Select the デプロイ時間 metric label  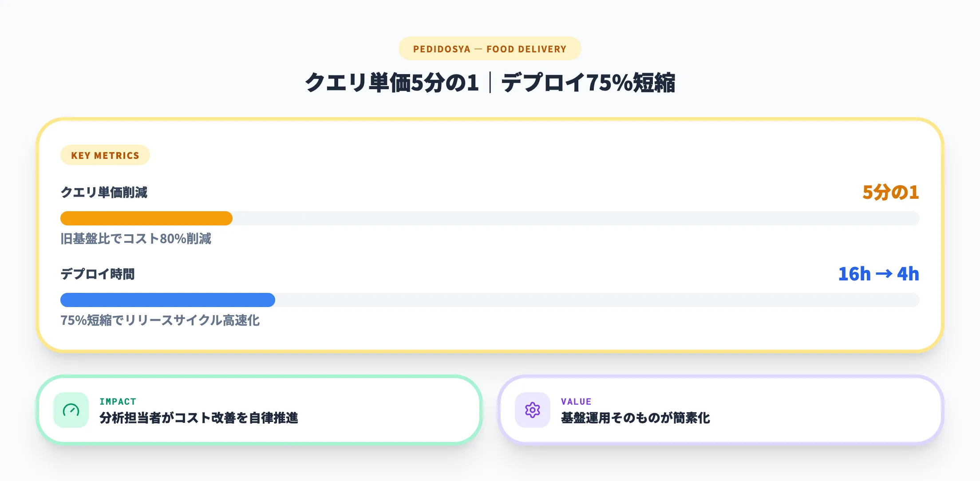[98, 274]
